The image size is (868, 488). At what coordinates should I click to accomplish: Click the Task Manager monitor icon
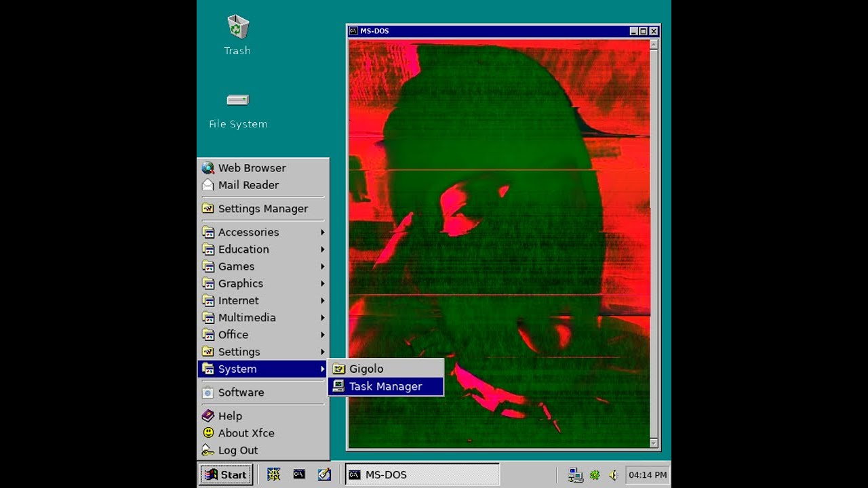pyautogui.click(x=338, y=386)
